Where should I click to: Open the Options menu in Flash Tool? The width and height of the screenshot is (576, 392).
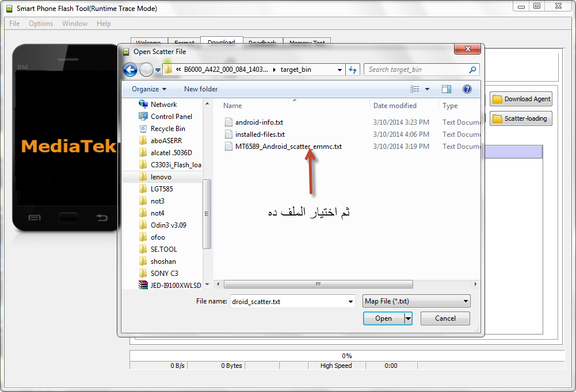tap(41, 24)
